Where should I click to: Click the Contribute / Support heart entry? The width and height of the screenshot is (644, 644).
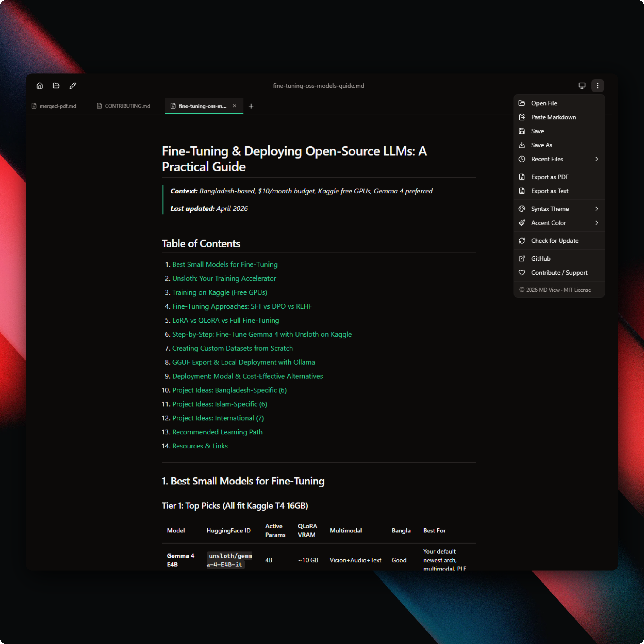coord(559,273)
